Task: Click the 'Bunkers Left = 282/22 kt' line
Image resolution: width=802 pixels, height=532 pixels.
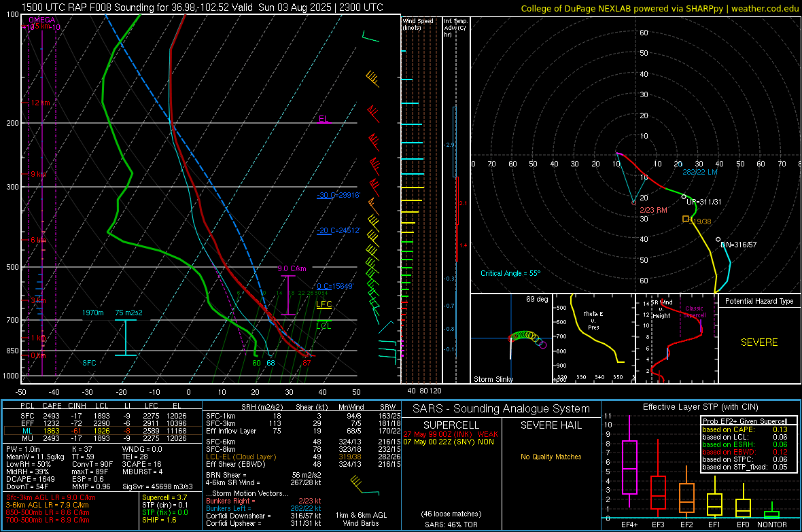Action: click(x=264, y=508)
